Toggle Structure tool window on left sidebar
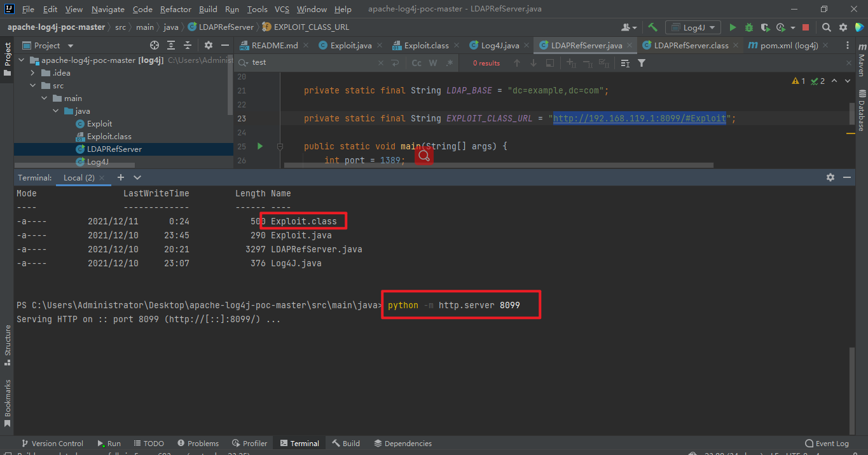 point(8,345)
